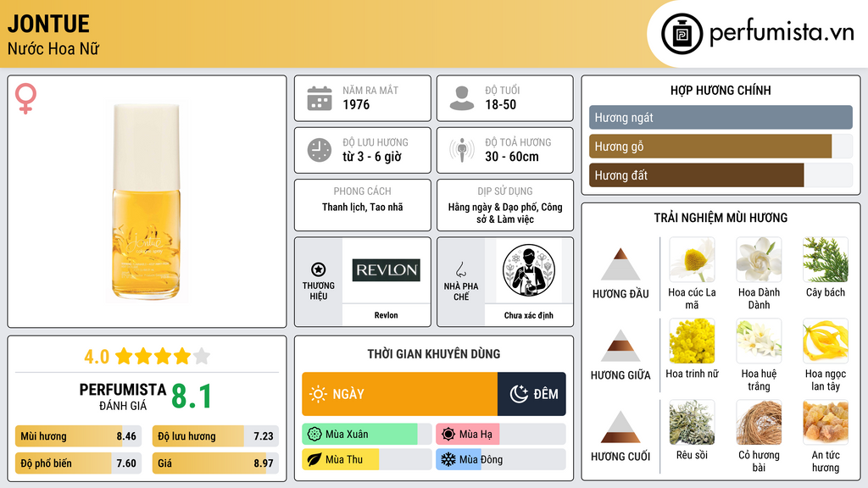868x488 pixels.
Task: Click the nose icon above Nhà pha chế
Action: click(460, 269)
